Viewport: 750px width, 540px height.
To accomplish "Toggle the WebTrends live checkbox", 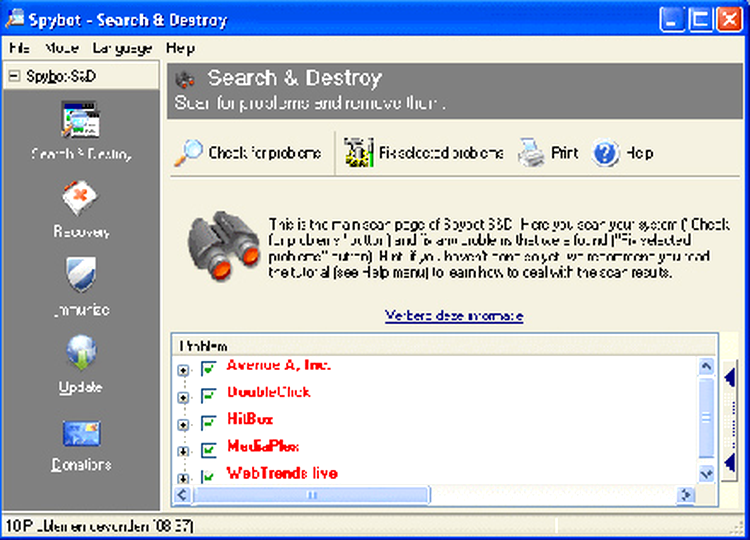I will point(209,476).
